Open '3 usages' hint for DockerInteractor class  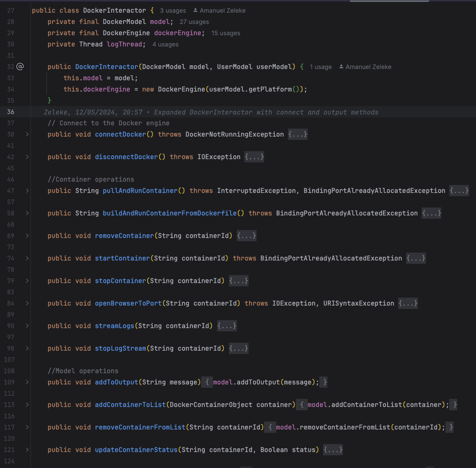(173, 11)
